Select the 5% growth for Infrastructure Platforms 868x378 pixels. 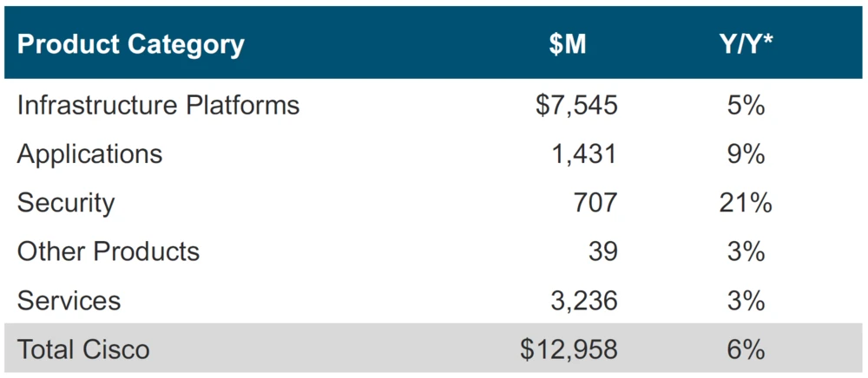tap(746, 106)
